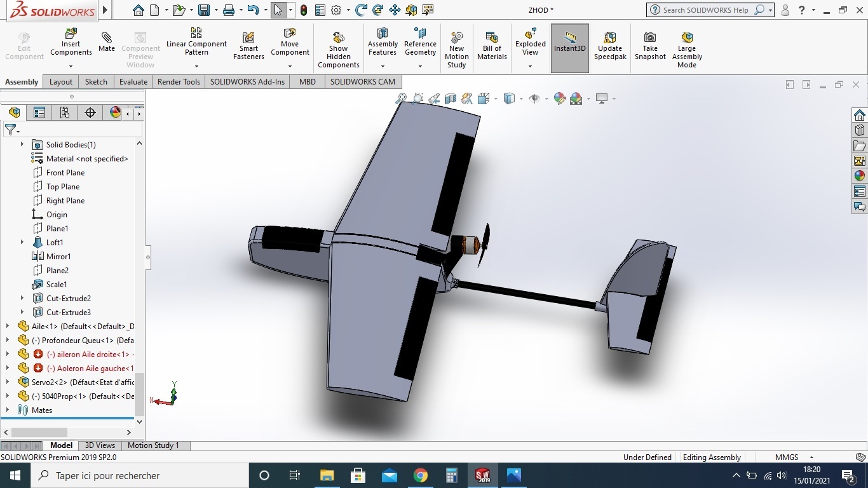Select the Zoom to Fit magnifier icon
The height and width of the screenshot is (488, 868).
[x=401, y=98]
